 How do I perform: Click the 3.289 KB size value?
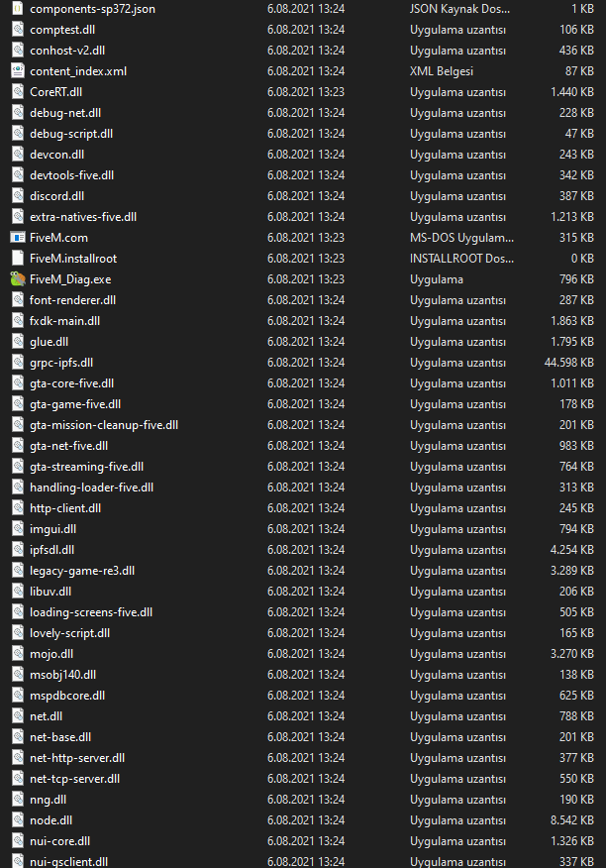click(572, 571)
